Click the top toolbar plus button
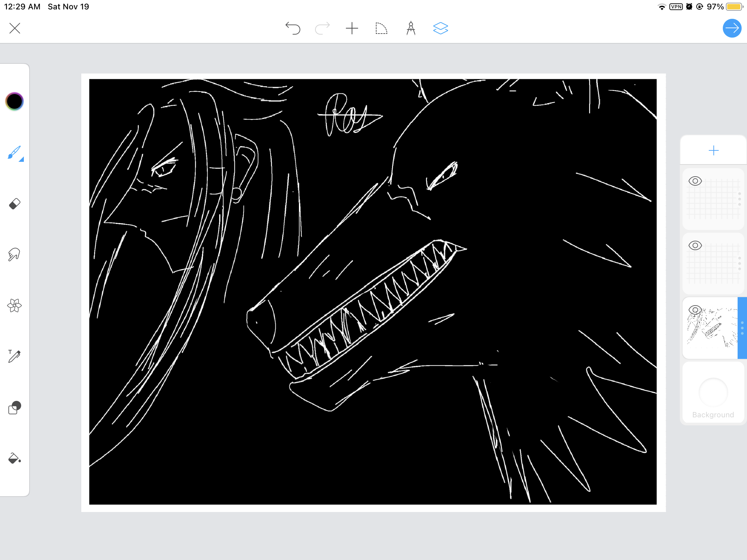Viewport: 747px width, 560px height. tap(352, 28)
